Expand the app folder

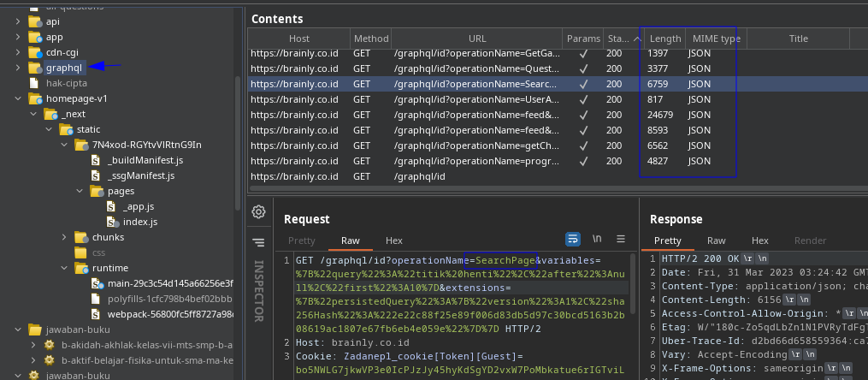pyautogui.click(x=18, y=37)
